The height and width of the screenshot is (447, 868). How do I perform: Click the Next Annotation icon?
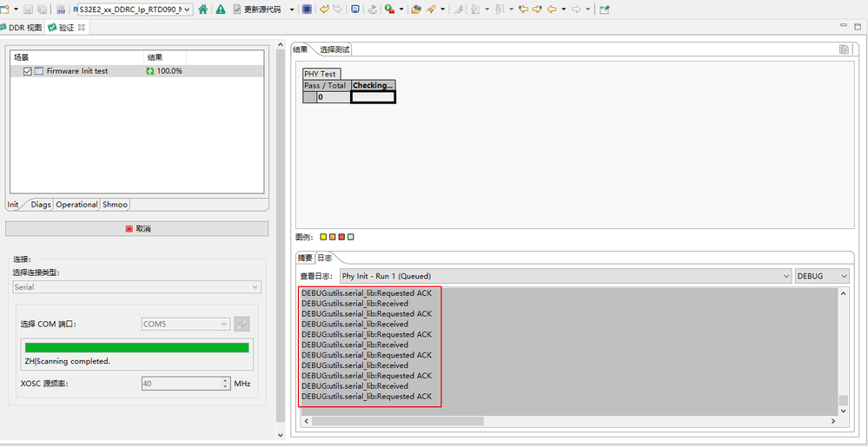coord(475,10)
